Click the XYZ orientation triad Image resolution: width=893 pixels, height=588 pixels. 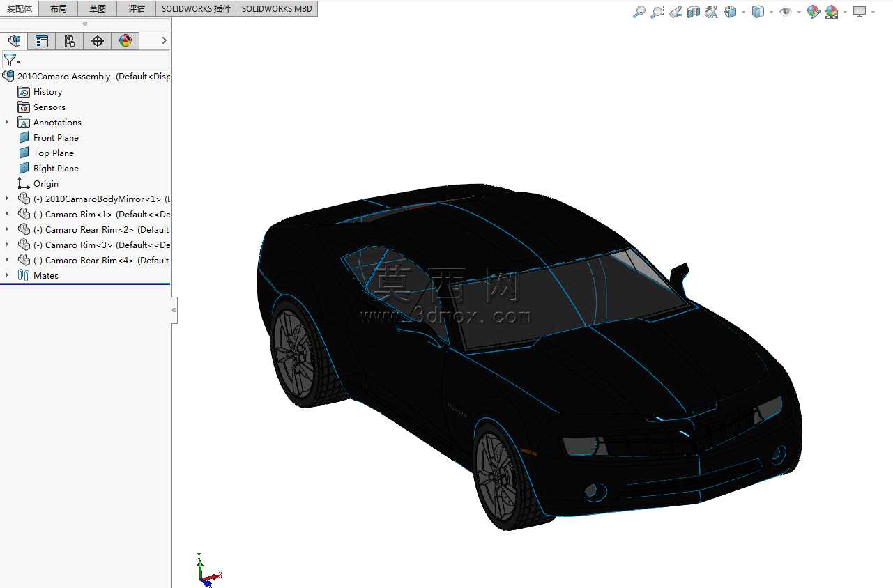tap(208, 571)
